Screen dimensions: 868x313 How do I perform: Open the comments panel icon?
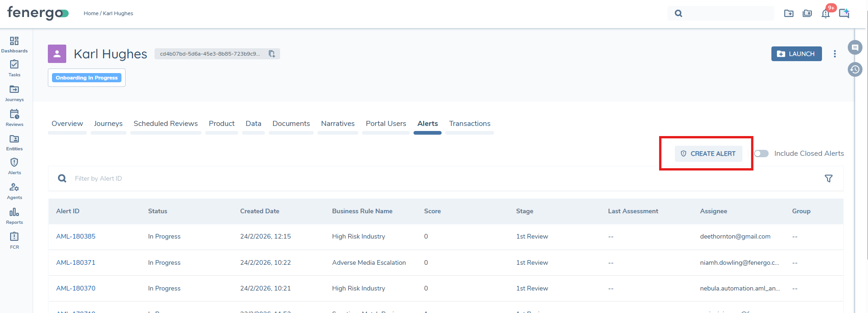[x=855, y=47]
